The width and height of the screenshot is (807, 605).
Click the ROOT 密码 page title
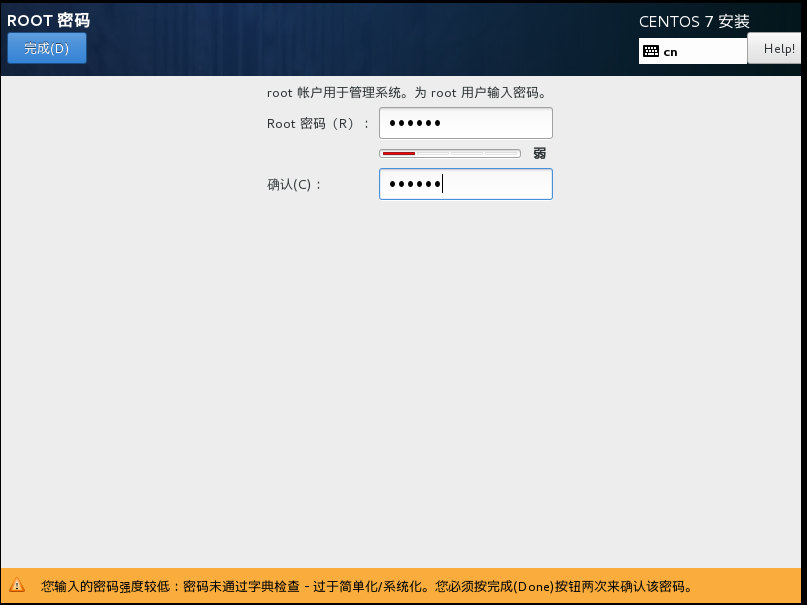point(48,20)
